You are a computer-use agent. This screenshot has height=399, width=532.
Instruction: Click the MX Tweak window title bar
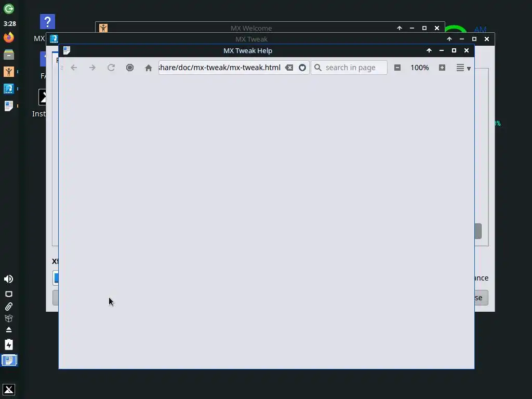(x=251, y=39)
